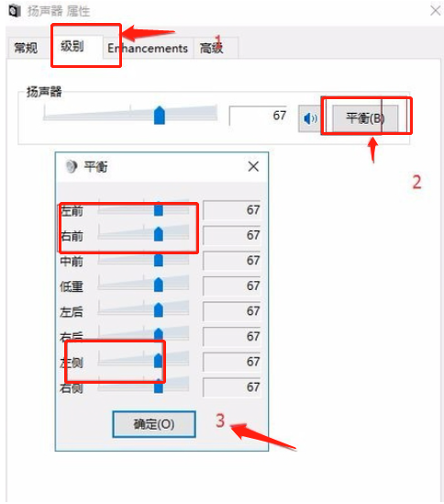Click the speaker icon in the 平衡 dialog title
Viewport: 444px width, 504px height.
tap(71, 166)
